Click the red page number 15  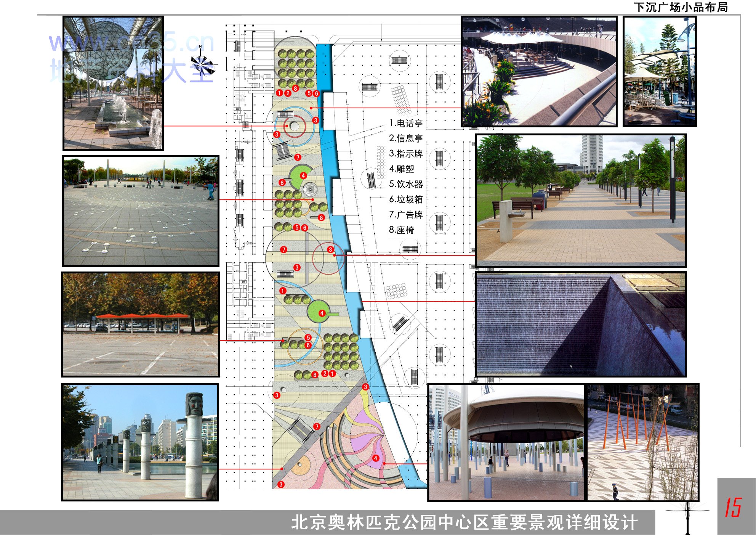tap(733, 508)
